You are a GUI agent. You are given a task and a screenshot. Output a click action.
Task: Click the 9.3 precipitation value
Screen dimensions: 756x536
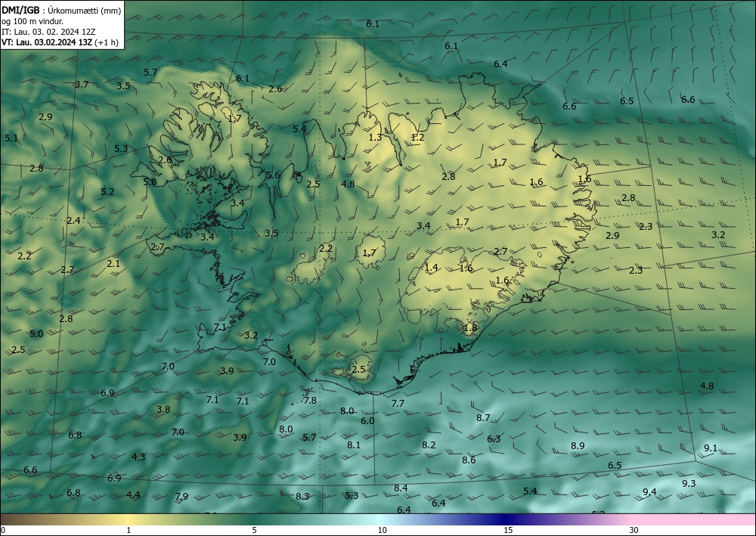pyautogui.click(x=689, y=484)
